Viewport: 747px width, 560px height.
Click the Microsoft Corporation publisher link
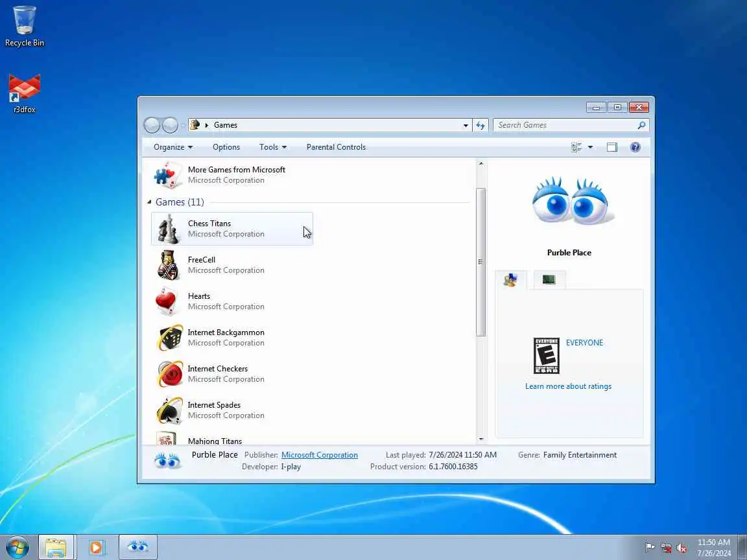coord(319,455)
